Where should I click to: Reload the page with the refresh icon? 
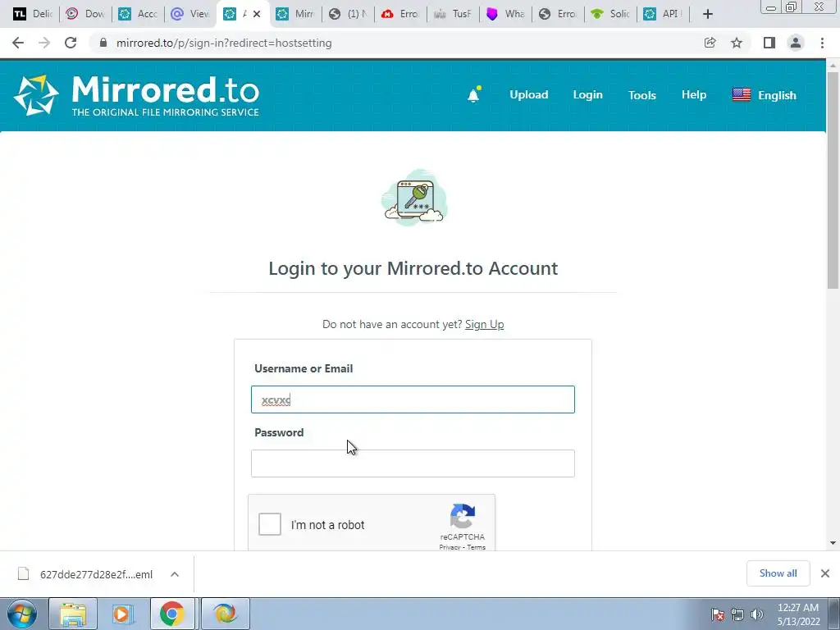[x=71, y=43]
